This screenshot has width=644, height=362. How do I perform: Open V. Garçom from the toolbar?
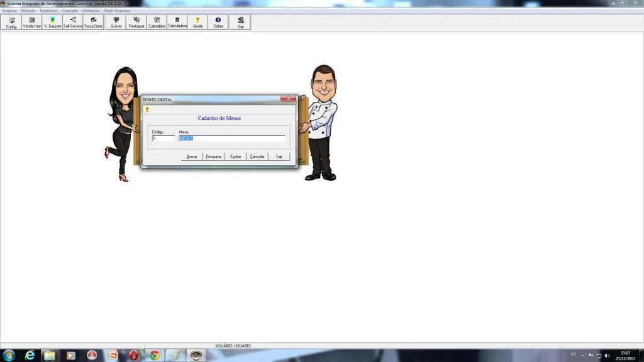coord(53,23)
